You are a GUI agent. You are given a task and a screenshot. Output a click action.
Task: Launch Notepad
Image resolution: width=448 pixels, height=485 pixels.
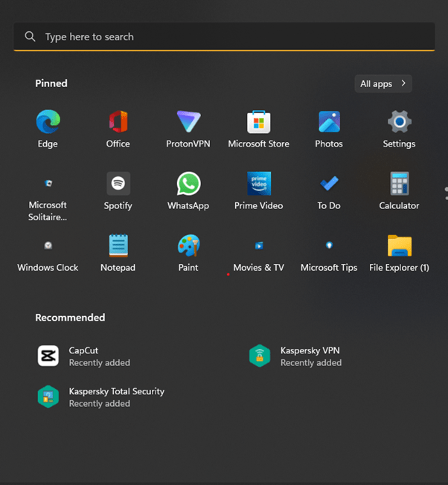[x=118, y=253]
